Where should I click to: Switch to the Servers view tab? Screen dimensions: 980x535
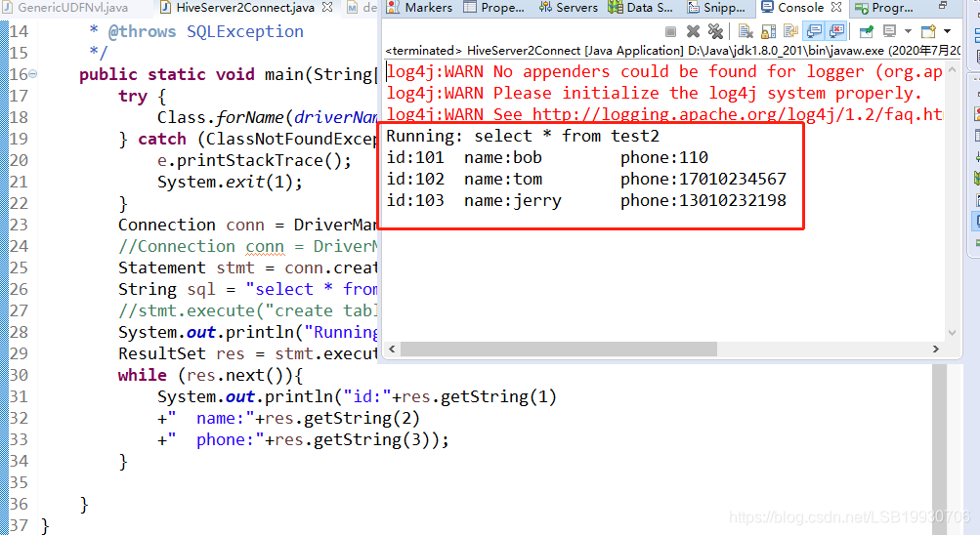[568, 8]
